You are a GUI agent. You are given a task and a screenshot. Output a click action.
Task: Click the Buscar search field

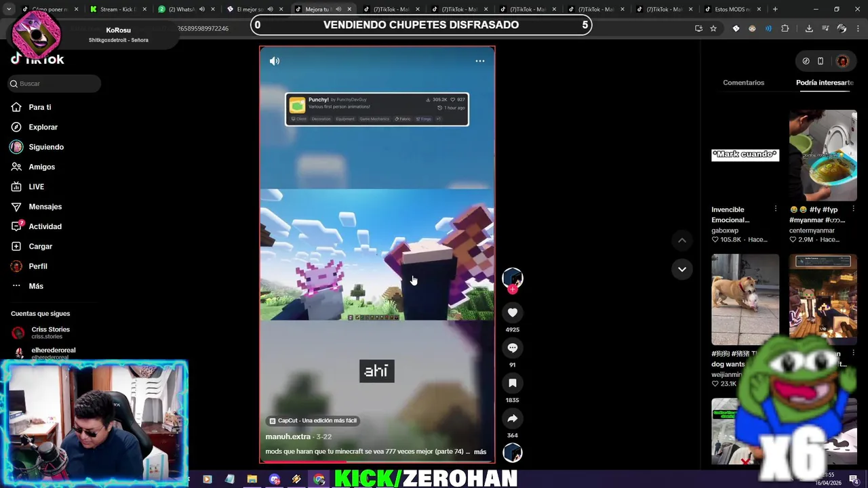(x=54, y=83)
